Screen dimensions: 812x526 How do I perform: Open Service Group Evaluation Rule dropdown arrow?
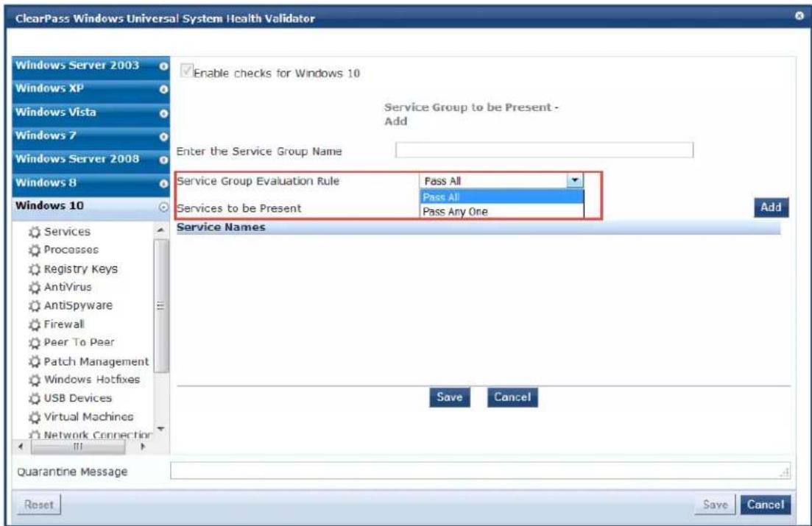pyautogui.click(x=574, y=180)
